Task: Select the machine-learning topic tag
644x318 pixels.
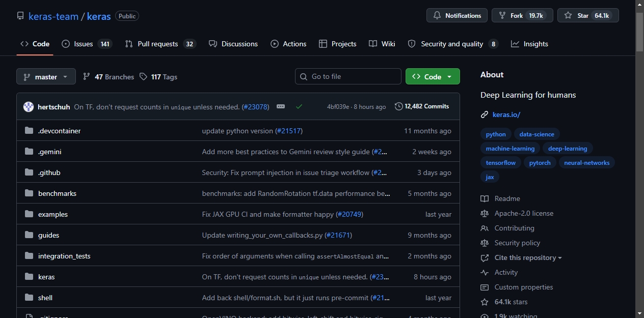Action: coord(510,149)
